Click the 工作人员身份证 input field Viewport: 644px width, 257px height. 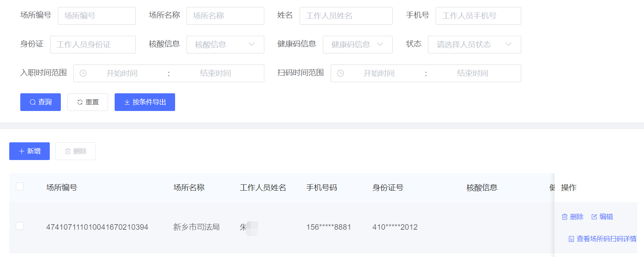point(93,45)
